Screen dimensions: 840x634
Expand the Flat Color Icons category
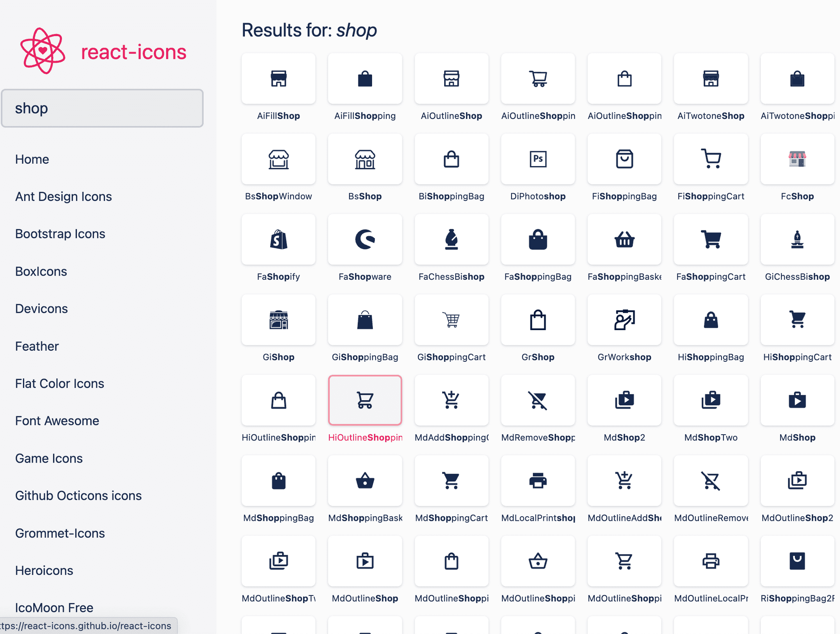point(61,383)
